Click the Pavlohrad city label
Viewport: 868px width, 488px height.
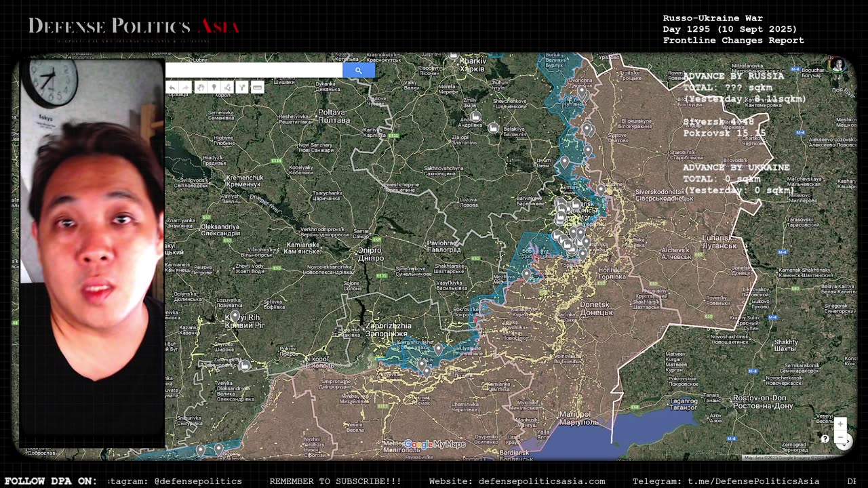(x=443, y=246)
